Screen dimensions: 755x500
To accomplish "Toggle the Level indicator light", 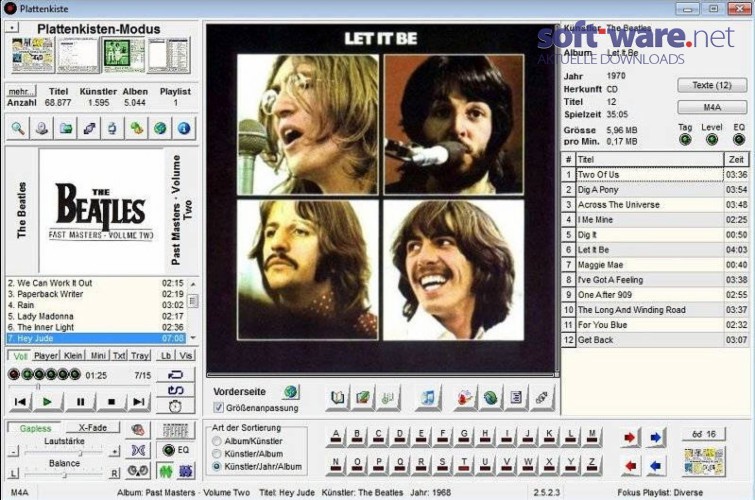I will tap(712, 140).
